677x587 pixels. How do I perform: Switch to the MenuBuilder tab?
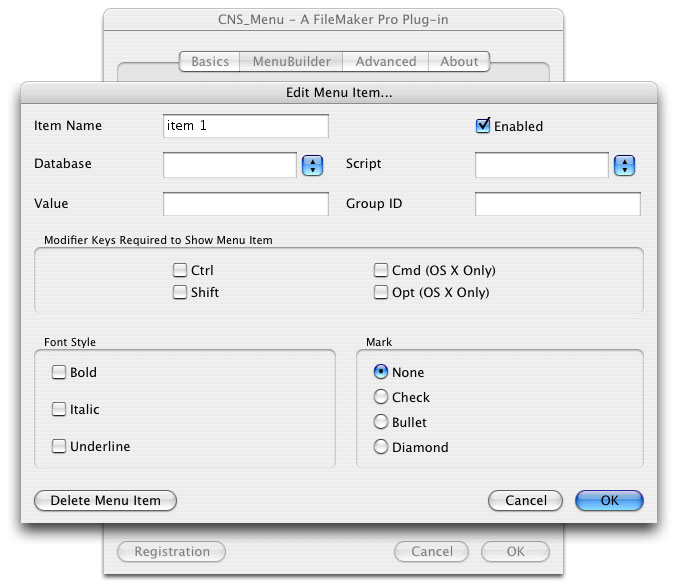coord(291,61)
